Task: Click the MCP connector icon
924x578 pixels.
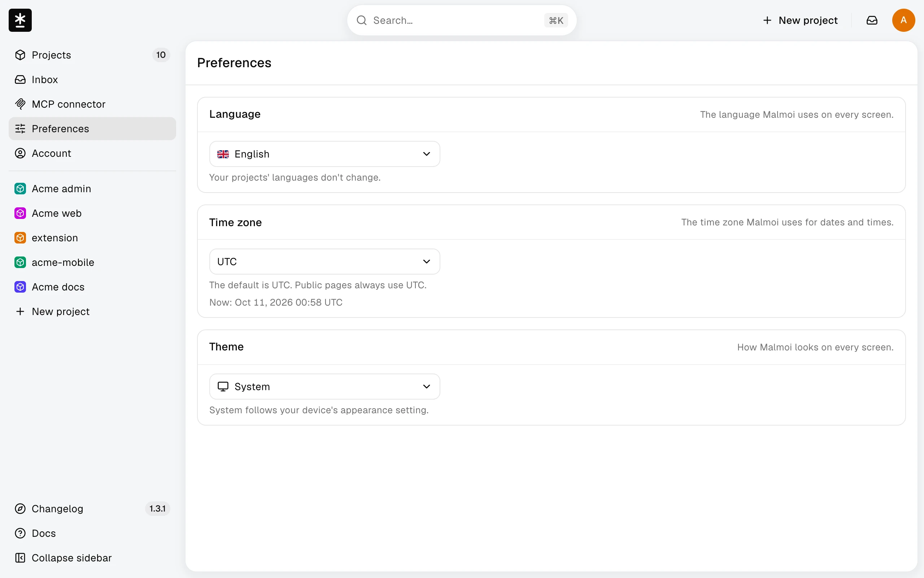Action: [x=20, y=104]
